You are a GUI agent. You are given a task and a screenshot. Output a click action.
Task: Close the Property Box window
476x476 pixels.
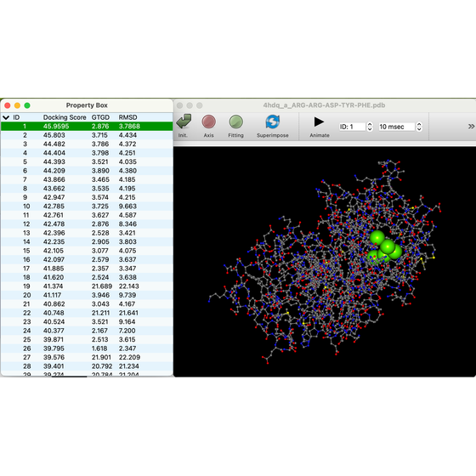click(x=8, y=105)
